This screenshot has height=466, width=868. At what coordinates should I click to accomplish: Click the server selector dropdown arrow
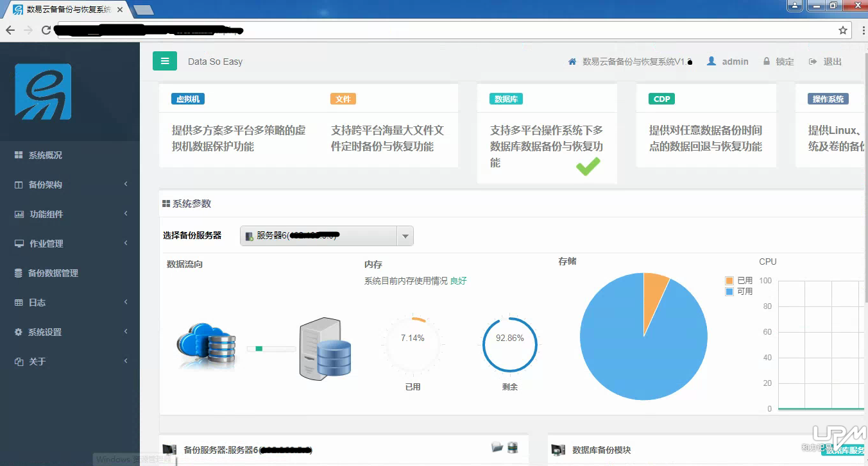[x=405, y=236]
